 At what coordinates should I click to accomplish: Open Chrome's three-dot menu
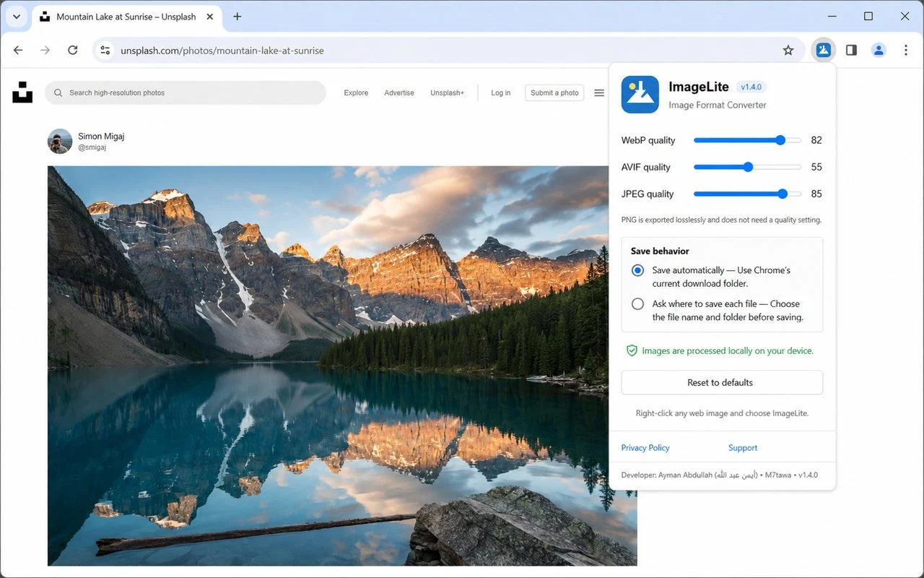point(906,50)
